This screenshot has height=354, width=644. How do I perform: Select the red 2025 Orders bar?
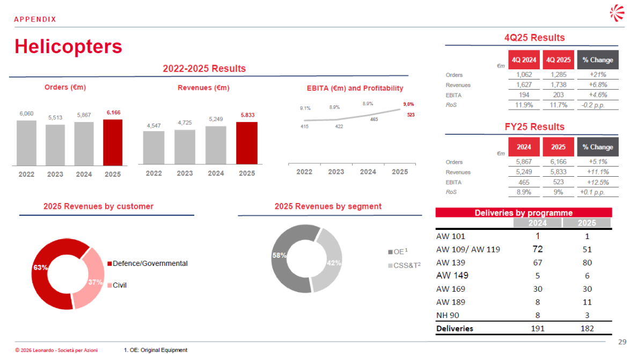pyautogui.click(x=113, y=142)
